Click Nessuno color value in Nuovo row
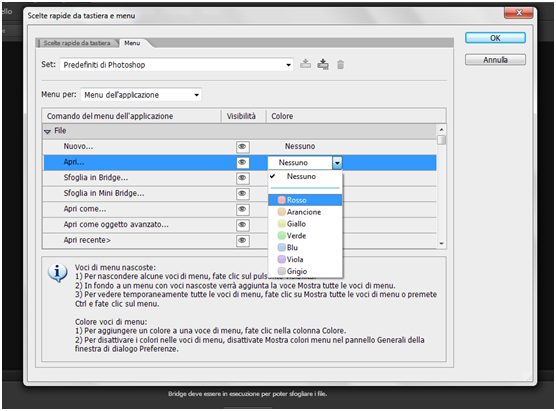The image size is (556, 411). point(300,146)
